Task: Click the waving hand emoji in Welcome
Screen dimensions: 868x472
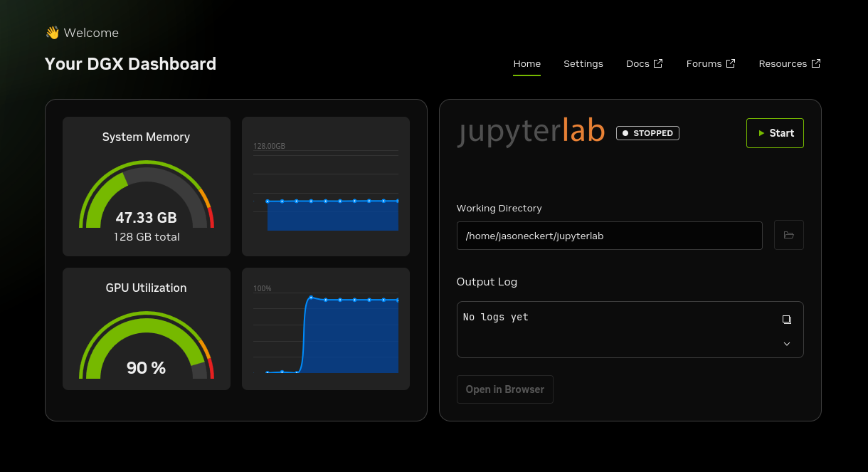Action: click(x=51, y=32)
